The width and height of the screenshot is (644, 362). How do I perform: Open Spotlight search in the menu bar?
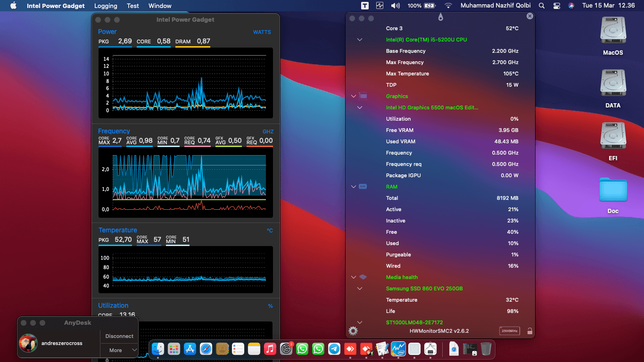click(541, 6)
